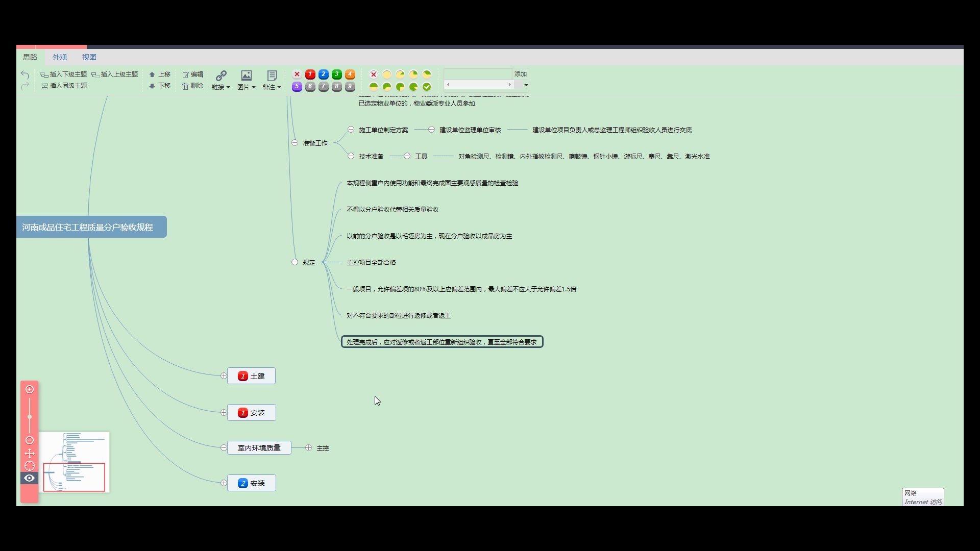Viewport: 980px width, 551px height.
Task: Switch to the 视图 tab
Action: 89,57
